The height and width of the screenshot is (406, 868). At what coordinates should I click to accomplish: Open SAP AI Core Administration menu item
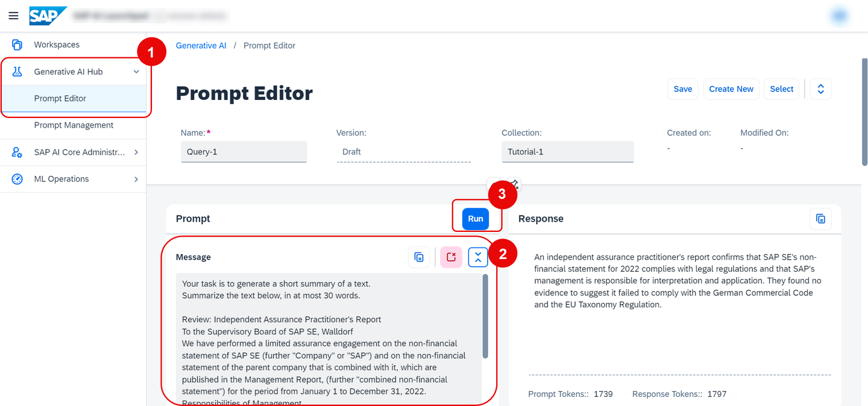click(x=73, y=152)
